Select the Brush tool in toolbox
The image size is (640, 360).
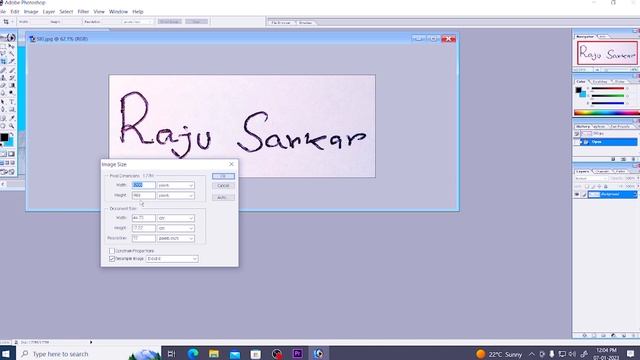(x=11, y=70)
